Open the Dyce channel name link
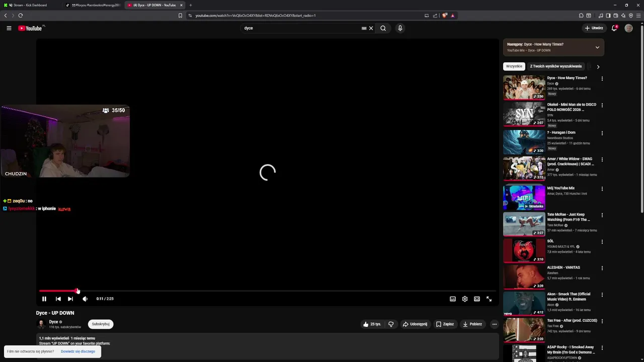 pyautogui.click(x=53, y=322)
